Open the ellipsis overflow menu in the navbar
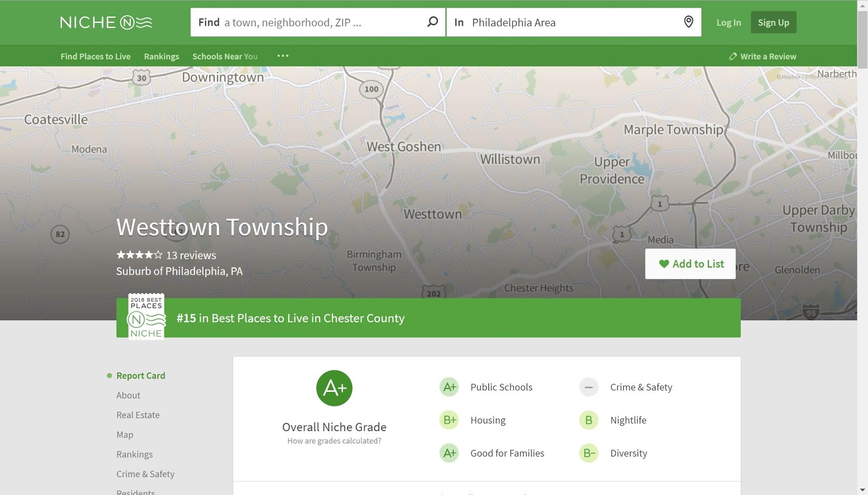 282,55
